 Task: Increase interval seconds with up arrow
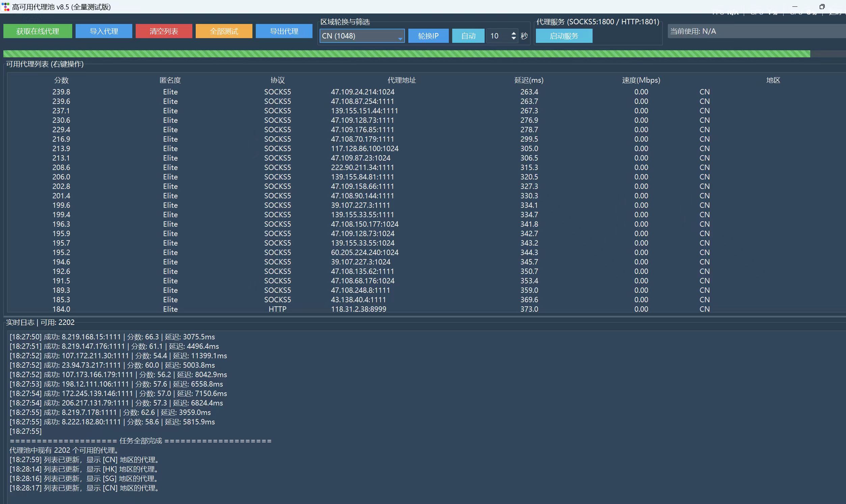pos(514,33)
